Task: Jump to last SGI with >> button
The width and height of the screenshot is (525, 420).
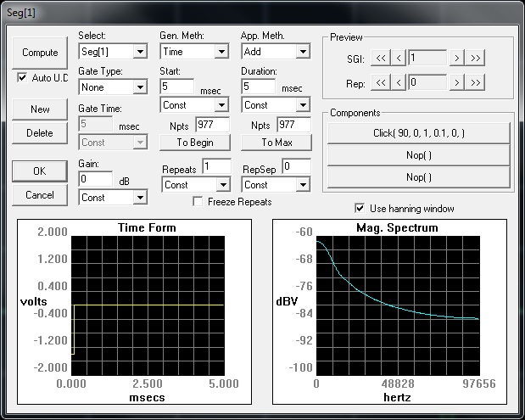Action: point(476,58)
